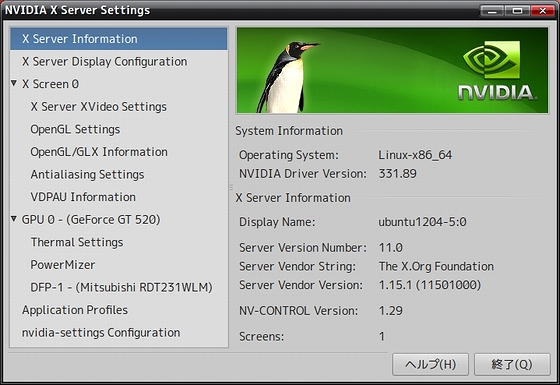Click the X Server Information section heading
560x385 pixels.
click(293, 198)
